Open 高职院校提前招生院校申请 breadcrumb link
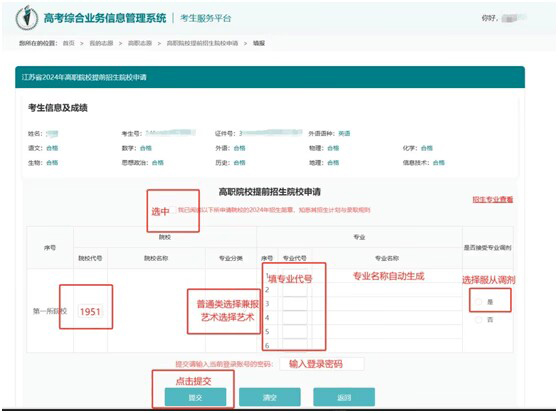 [202, 43]
